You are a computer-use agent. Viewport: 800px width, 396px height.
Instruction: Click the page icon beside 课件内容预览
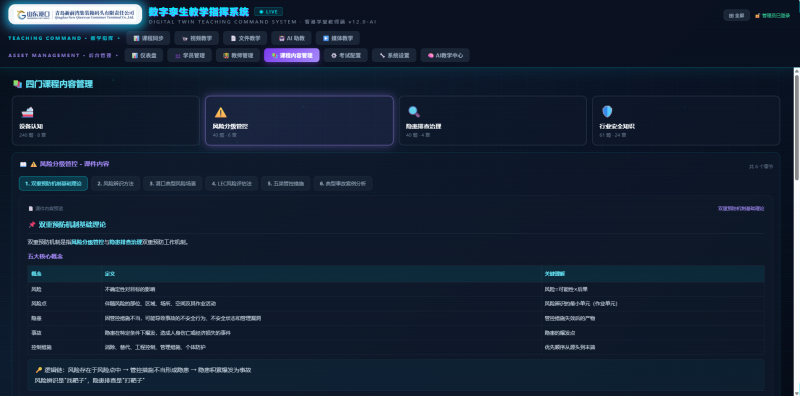[31, 209]
